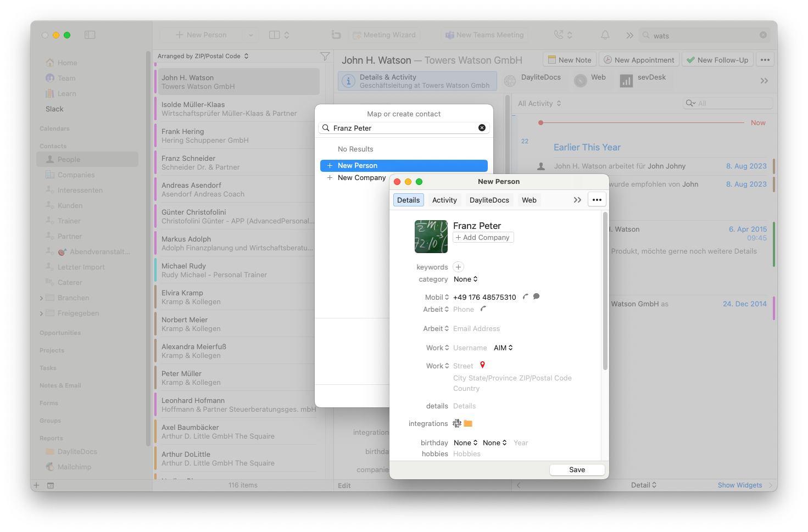
Task: Click New Note for John H. Watson
Action: (569, 60)
